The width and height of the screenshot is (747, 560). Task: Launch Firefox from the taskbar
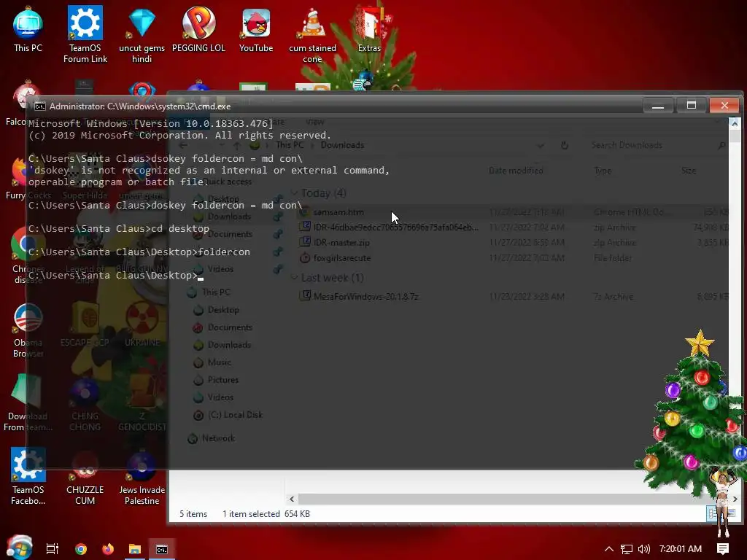[108, 548]
